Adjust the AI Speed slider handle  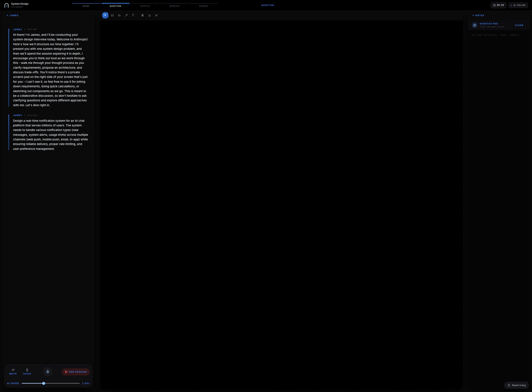tap(44, 383)
